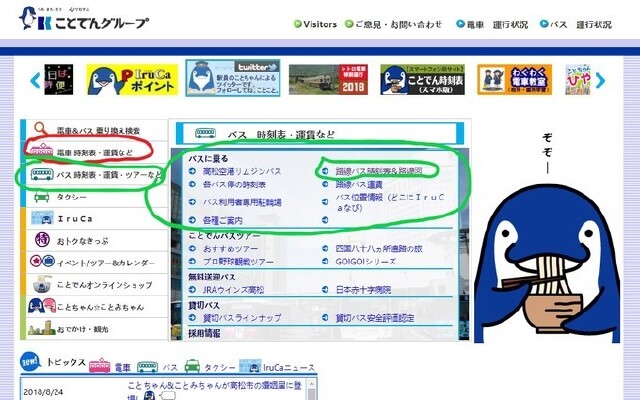This screenshot has width=640, height=400.
Task: Open news item ことちゃん＆ことみちゃんが高松市の
Action: pyautogui.click(x=214, y=390)
